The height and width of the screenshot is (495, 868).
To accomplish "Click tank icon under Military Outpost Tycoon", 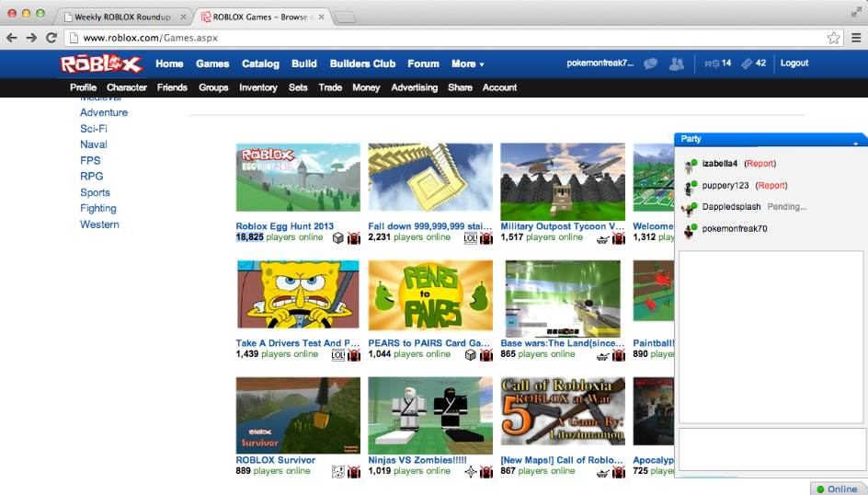I will pos(603,238).
